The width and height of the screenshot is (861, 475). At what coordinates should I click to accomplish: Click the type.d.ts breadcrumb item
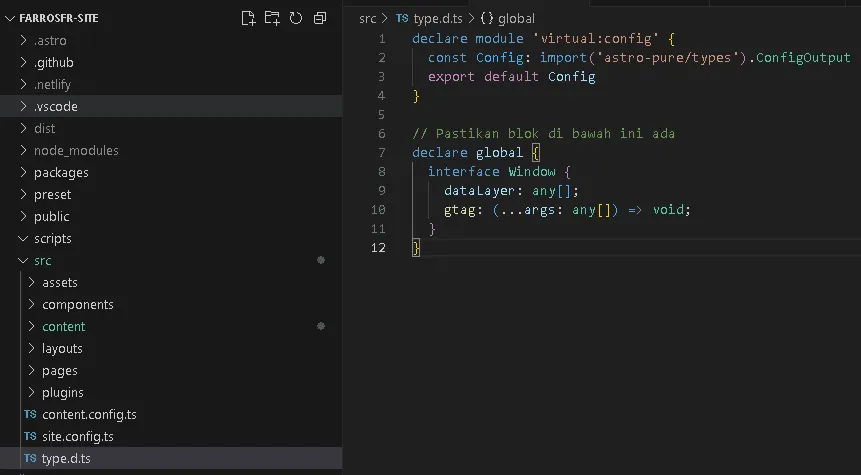(438, 18)
